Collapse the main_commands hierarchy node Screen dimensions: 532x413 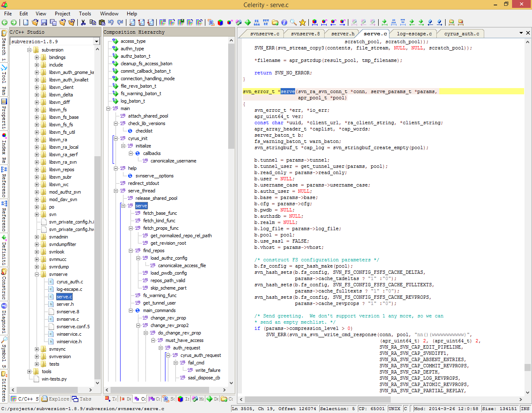pyautogui.click(x=131, y=310)
